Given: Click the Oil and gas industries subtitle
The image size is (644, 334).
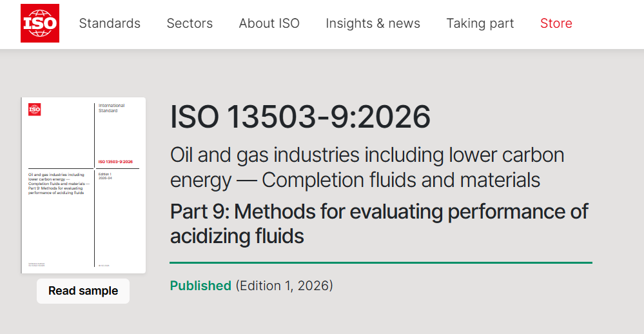Looking at the screenshot, I should [x=367, y=167].
